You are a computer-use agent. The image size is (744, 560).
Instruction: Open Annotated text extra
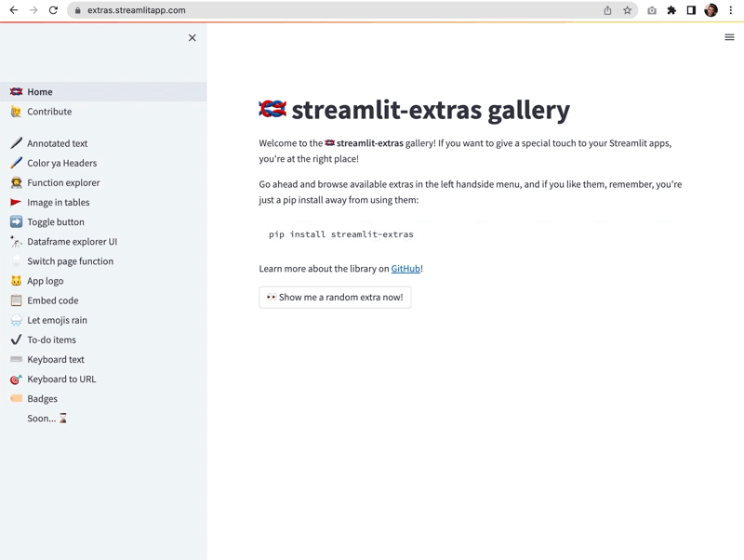tap(58, 143)
